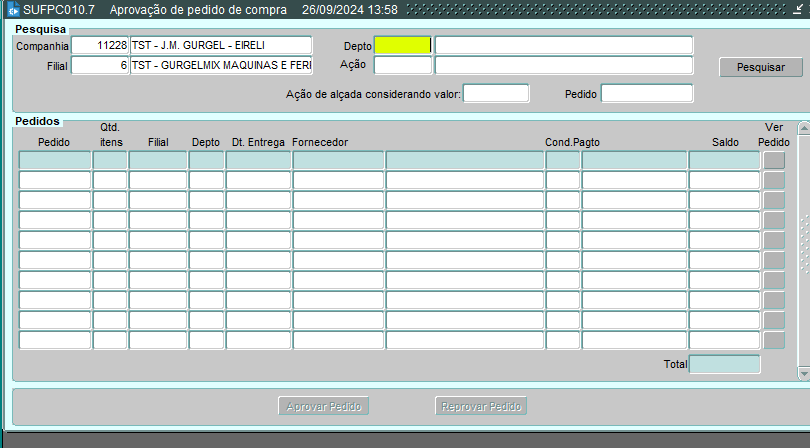
Task: Select the Filial number field showing 6
Action: pyautogui.click(x=100, y=65)
